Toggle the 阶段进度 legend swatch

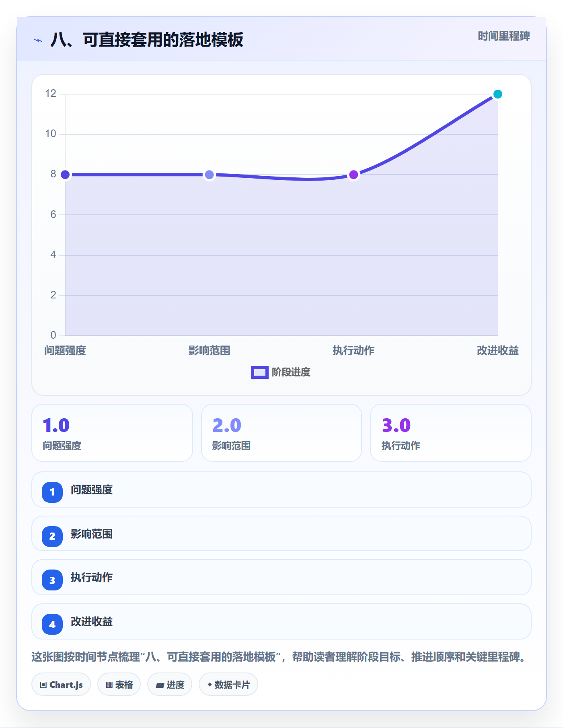coord(259,372)
